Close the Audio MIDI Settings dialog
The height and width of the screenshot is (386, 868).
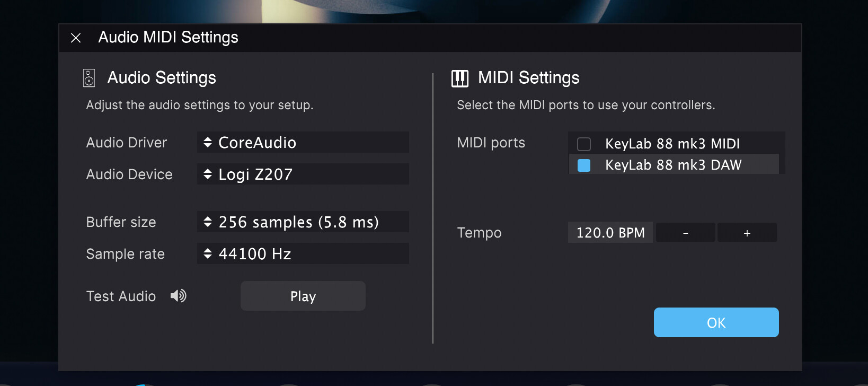pos(76,38)
